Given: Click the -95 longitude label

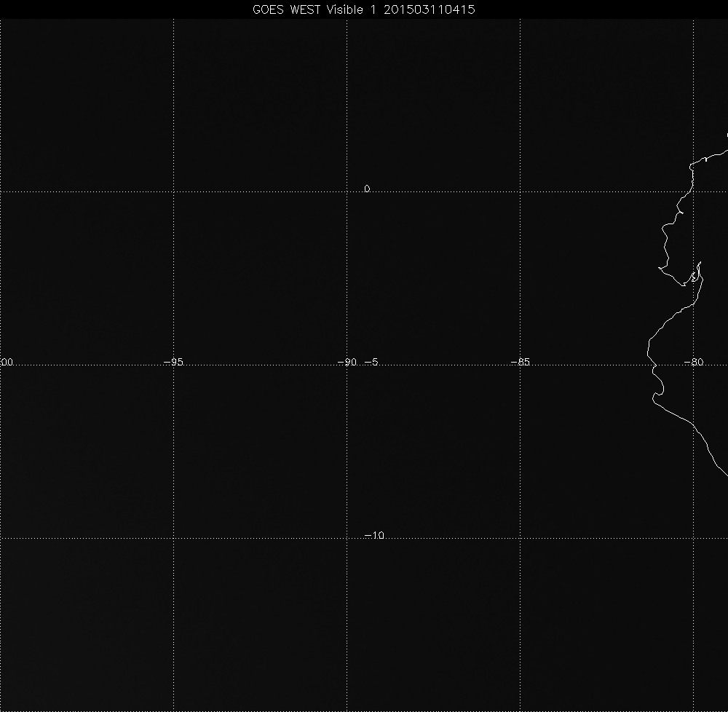Looking at the screenshot, I should click(x=174, y=362).
